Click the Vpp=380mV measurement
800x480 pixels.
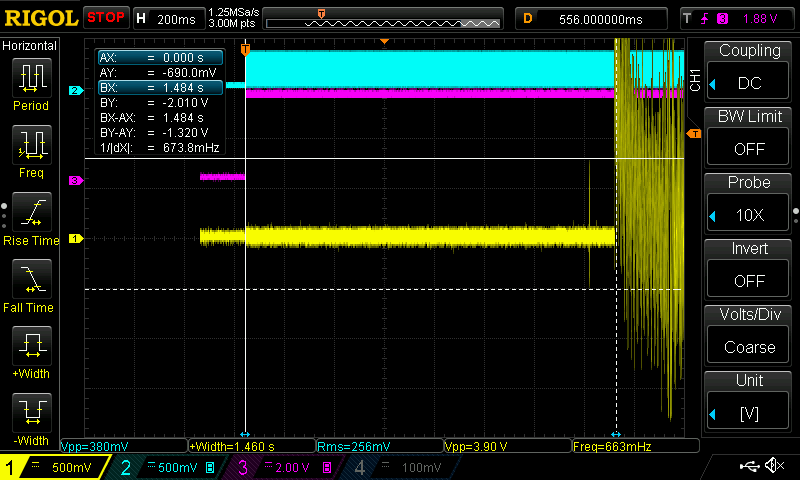[x=124, y=446]
